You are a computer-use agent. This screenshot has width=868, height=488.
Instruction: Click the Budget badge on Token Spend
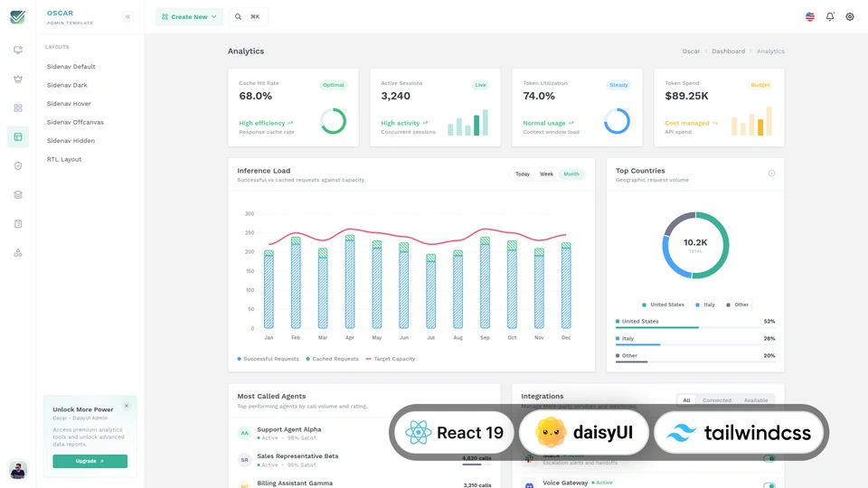(x=760, y=85)
